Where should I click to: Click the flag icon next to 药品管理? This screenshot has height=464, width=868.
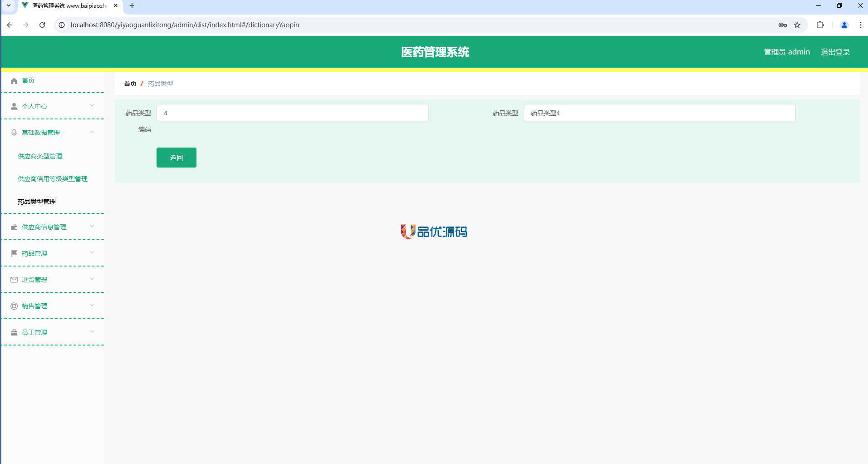(14, 253)
